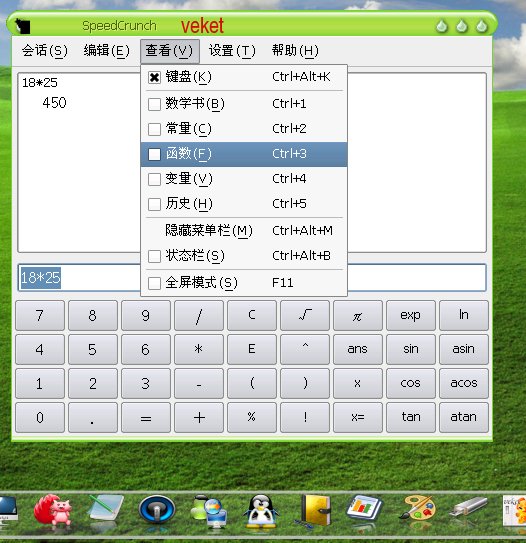
Task: Click keypad button 8
Action: click(x=93, y=315)
